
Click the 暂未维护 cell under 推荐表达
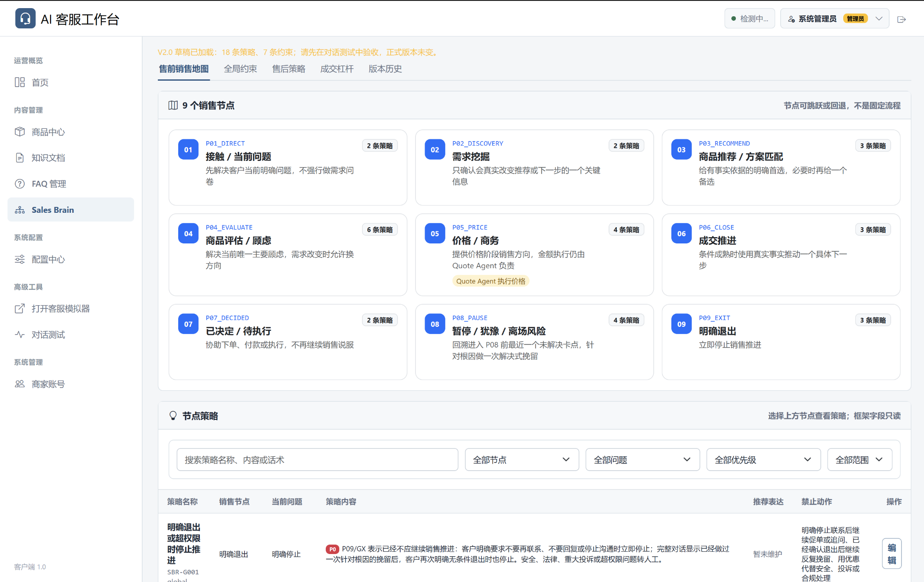[x=767, y=554]
